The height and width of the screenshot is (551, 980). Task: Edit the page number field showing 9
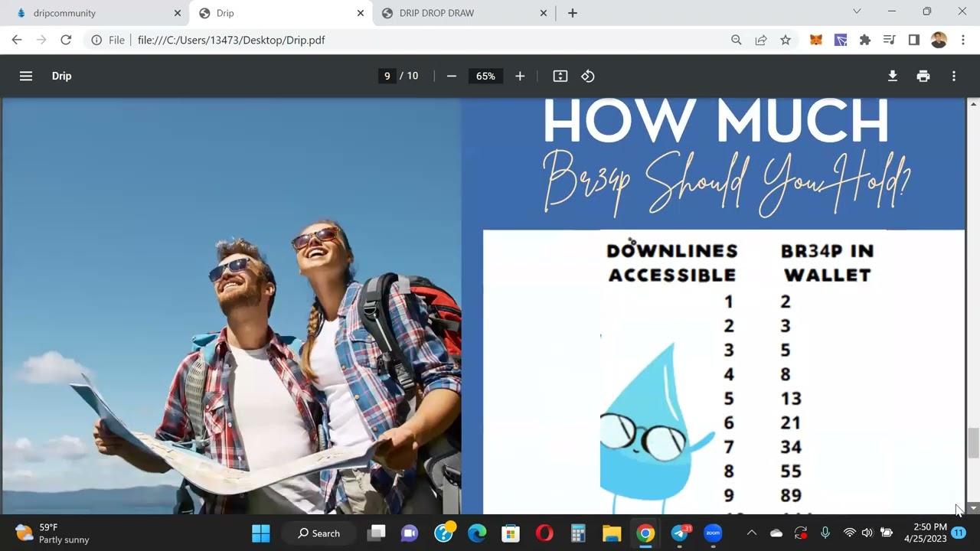tap(387, 76)
